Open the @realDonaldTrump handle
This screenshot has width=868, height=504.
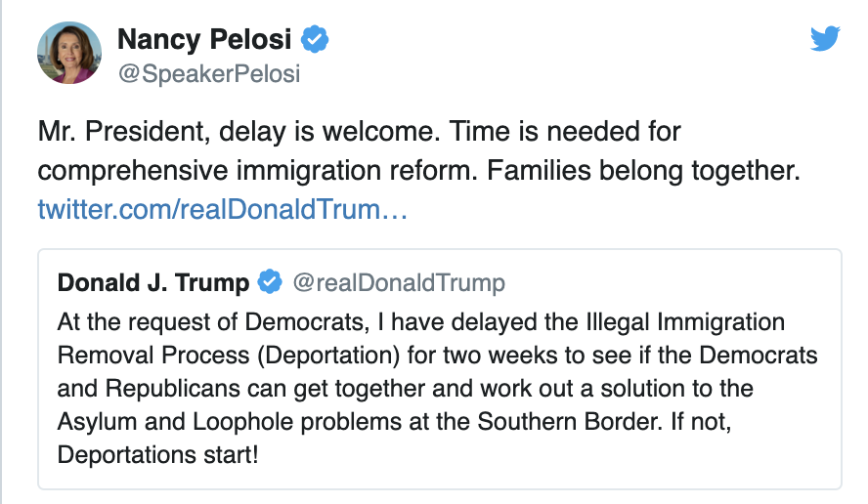coord(398,283)
